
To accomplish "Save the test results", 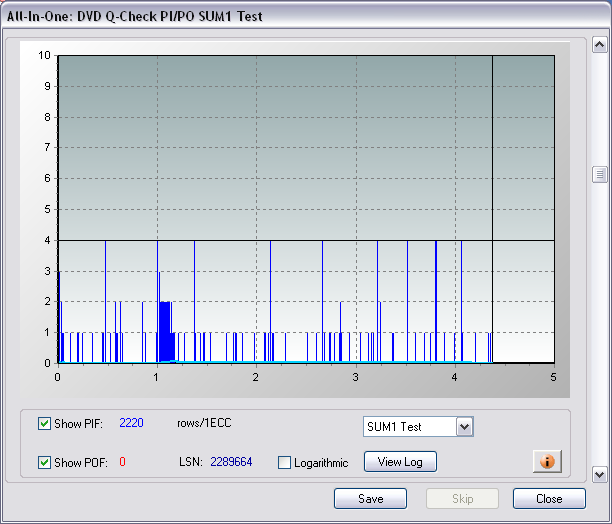I will [x=370, y=499].
